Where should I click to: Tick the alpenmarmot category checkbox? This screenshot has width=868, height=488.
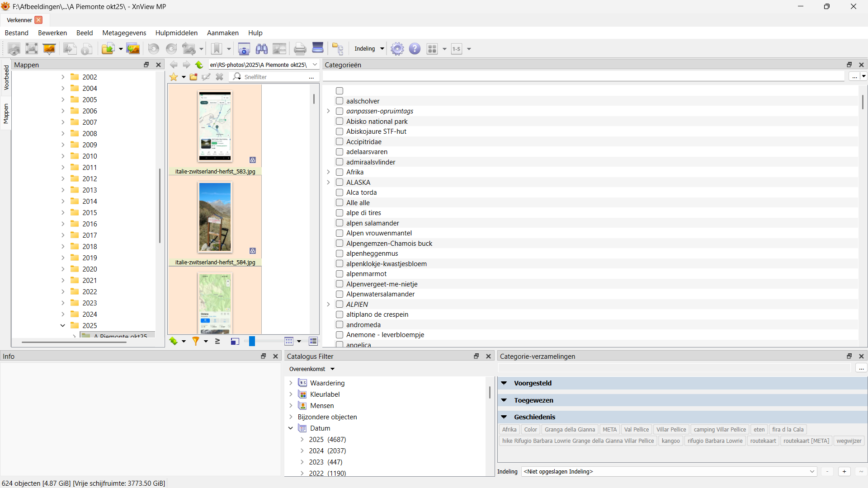coord(340,274)
